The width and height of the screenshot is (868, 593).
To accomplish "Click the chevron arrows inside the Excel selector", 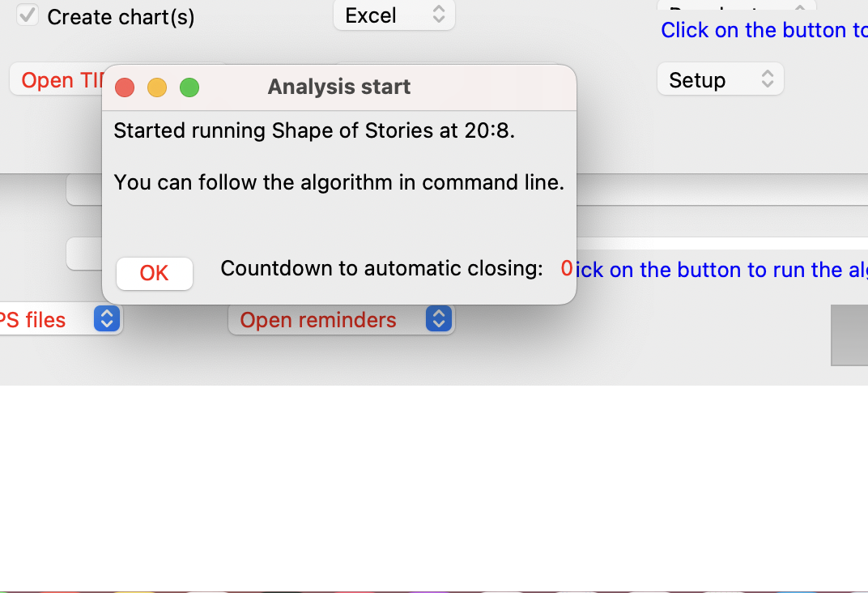I will point(438,15).
